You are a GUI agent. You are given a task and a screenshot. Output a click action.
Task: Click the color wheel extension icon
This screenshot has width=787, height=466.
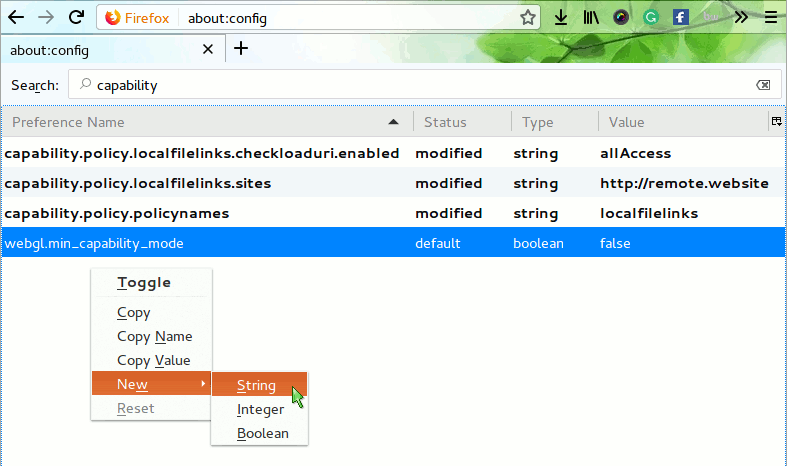click(x=621, y=17)
